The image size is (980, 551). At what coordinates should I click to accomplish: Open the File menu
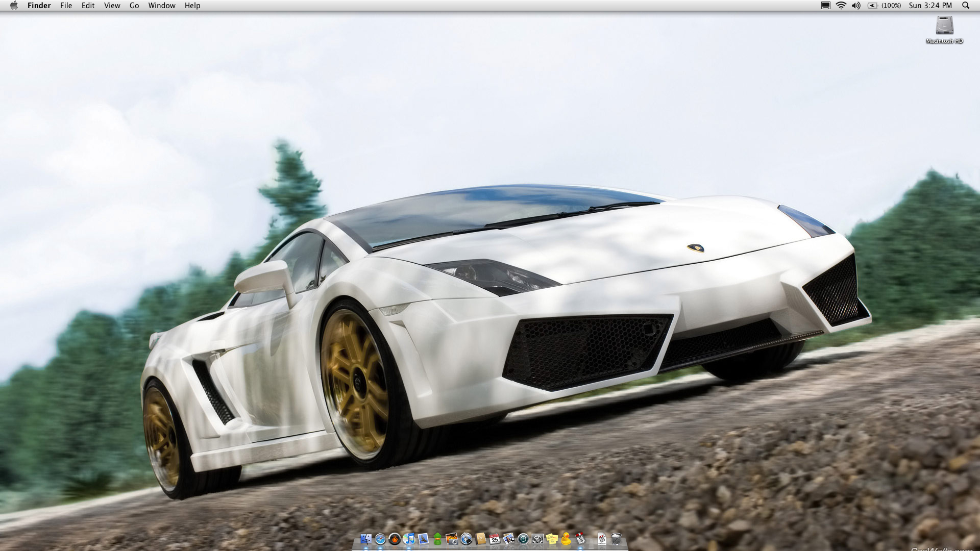coord(66,6)
